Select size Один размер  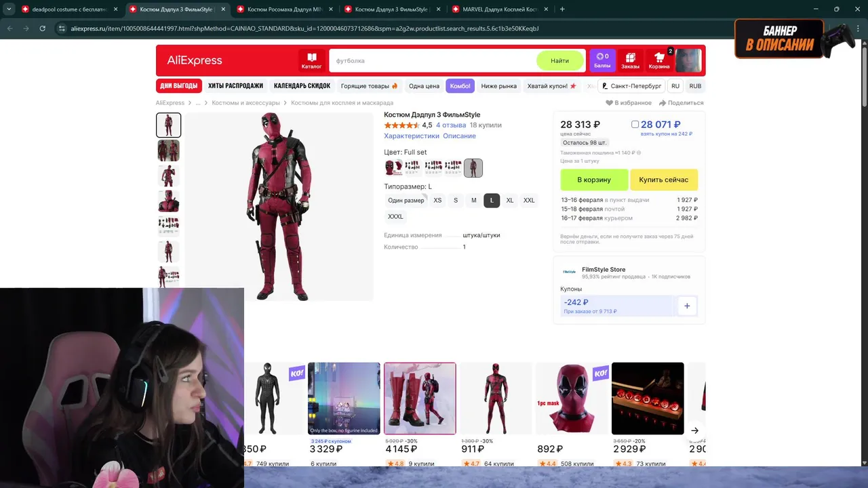click(x=406, y=201)
